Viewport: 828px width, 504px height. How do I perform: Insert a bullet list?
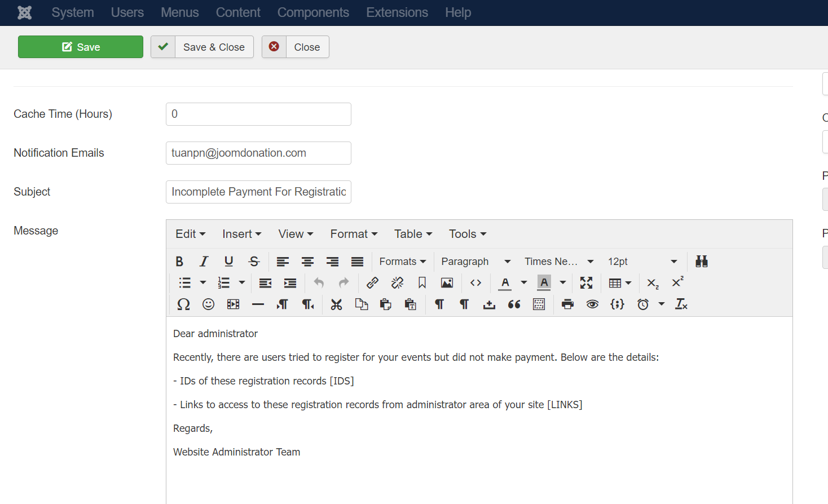pos(184,283)
